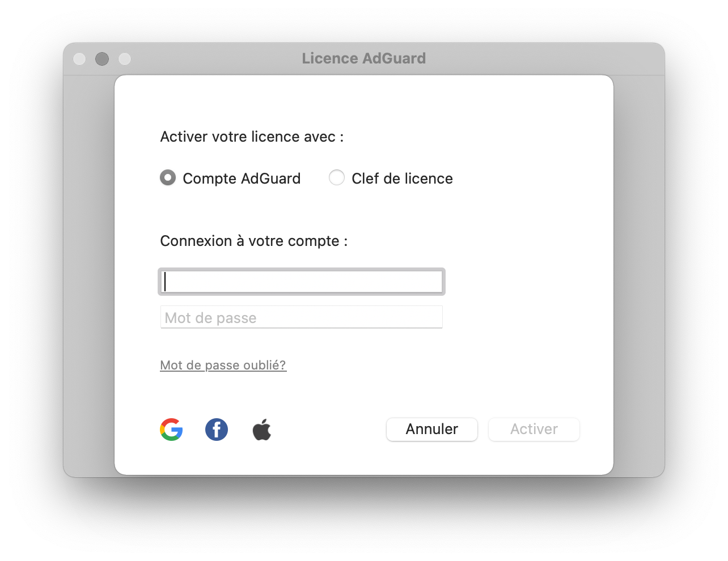Click into the Mot de passe field
This screenshot has width=728, height=561.
302,317
